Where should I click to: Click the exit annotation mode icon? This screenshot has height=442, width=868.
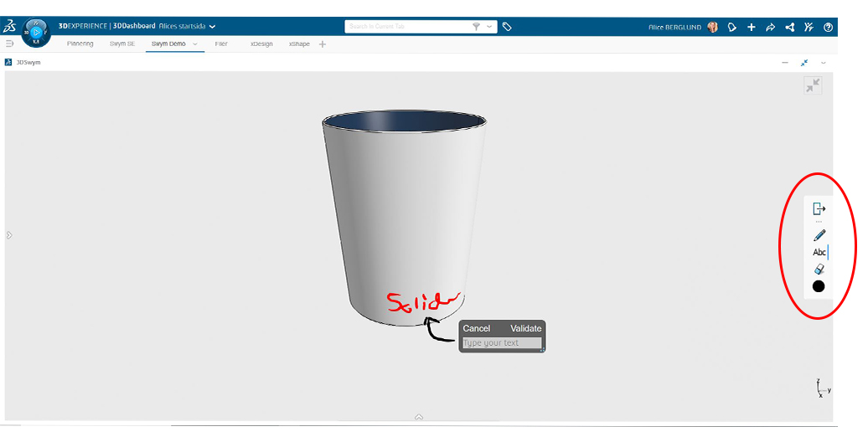819,209
